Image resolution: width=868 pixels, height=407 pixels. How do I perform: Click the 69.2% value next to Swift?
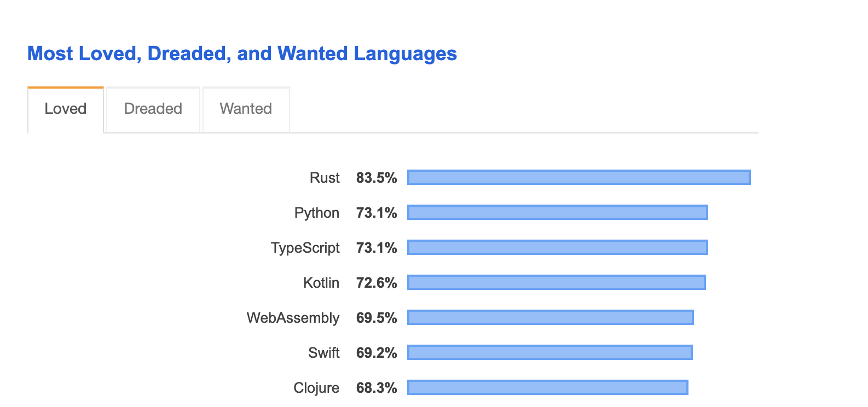click(376, 353)
